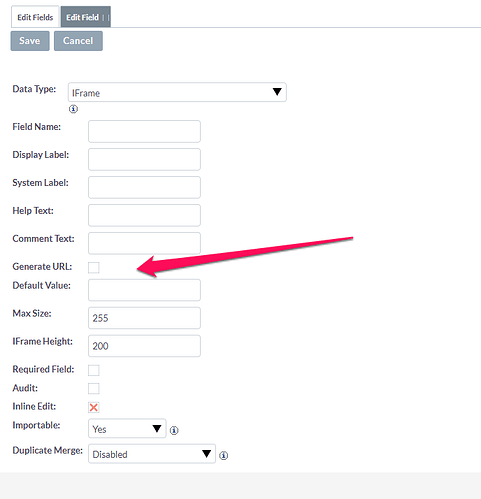Viewport: 481px width, 499px height.
Task: Click into the Display Label field
Action: tap(144, 159)
